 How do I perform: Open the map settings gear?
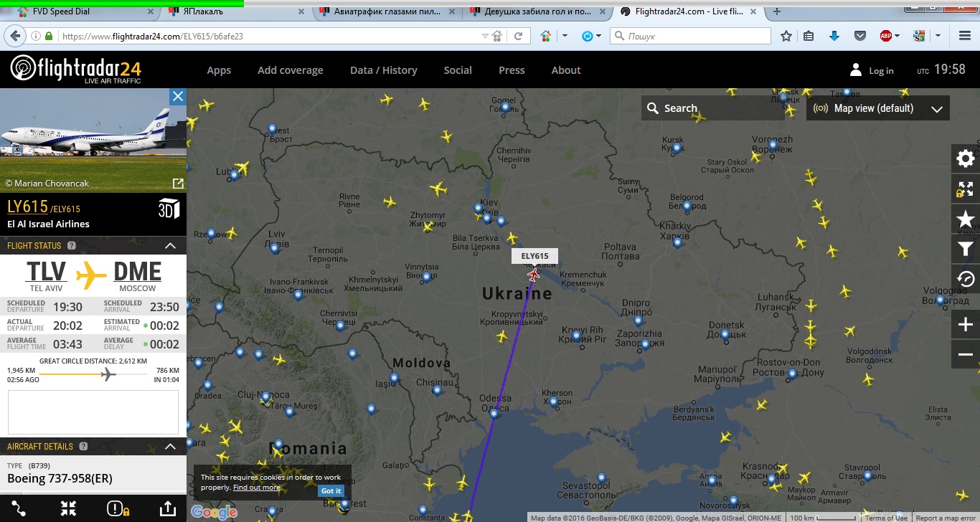[x=966, y=158]
